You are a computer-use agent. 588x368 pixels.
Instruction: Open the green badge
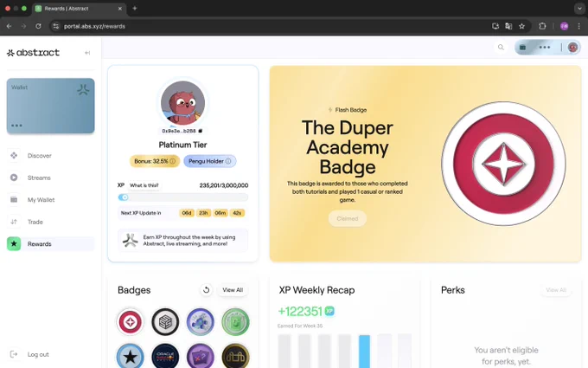[235, 322]
